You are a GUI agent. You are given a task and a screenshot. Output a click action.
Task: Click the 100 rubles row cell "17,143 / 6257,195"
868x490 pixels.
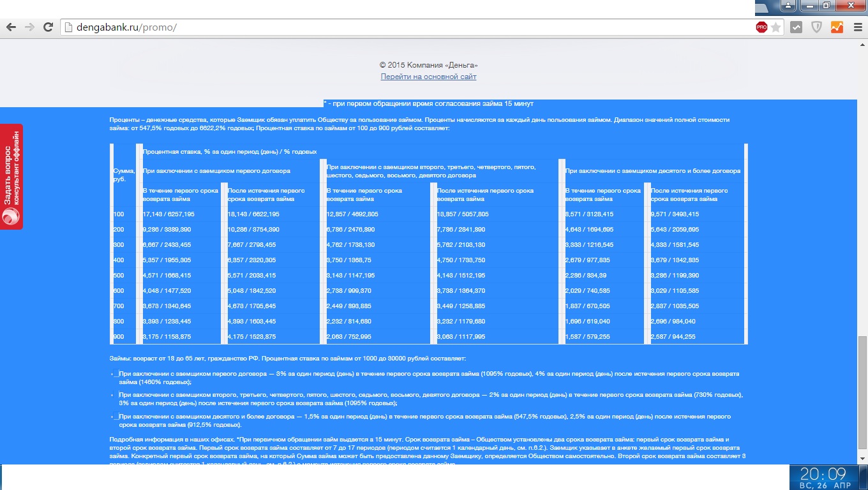(168, 214)
